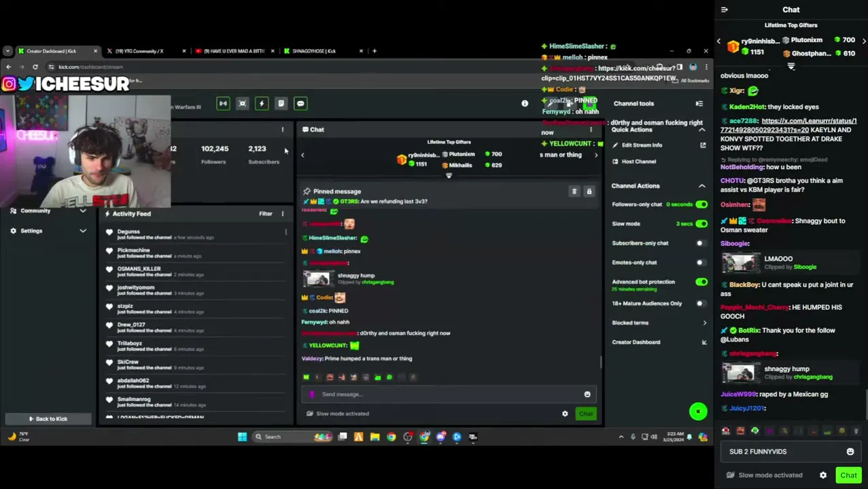Collapse the Quick Actions section
This screenshot has height=489, width=868.
(x=702, y=130)
